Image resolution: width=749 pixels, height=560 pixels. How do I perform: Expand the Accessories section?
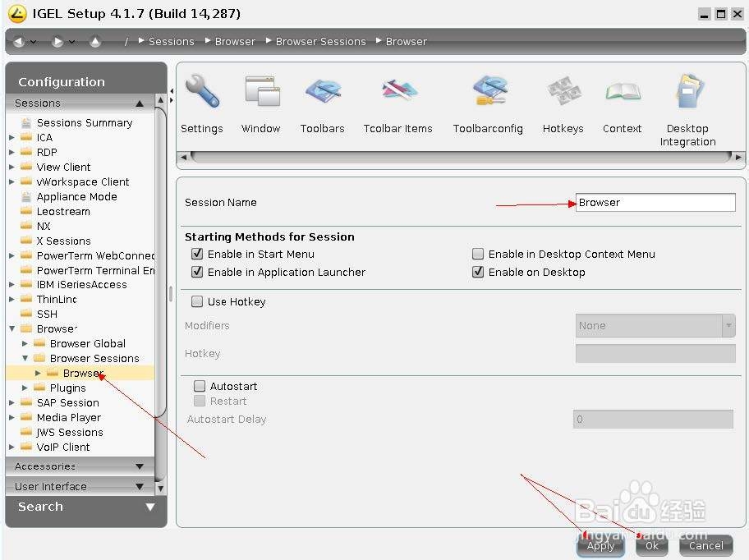pyautogui.click(x=80, y=466)
